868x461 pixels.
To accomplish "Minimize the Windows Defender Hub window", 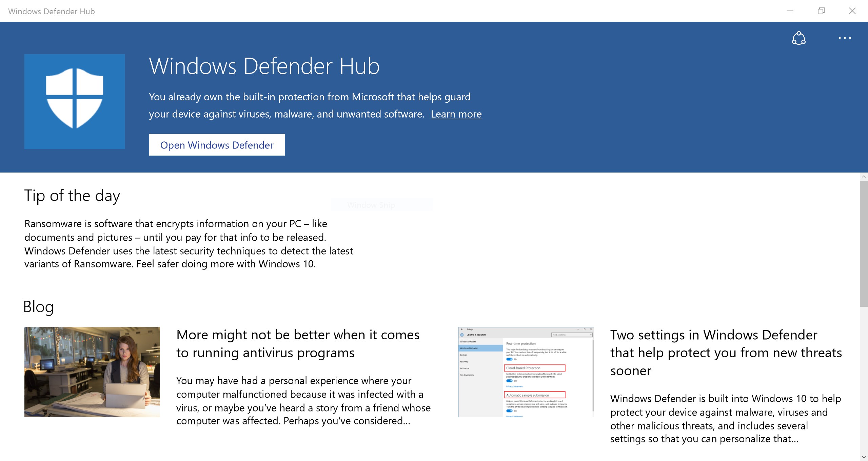I will pyautogui.click(x=790, y=11).
